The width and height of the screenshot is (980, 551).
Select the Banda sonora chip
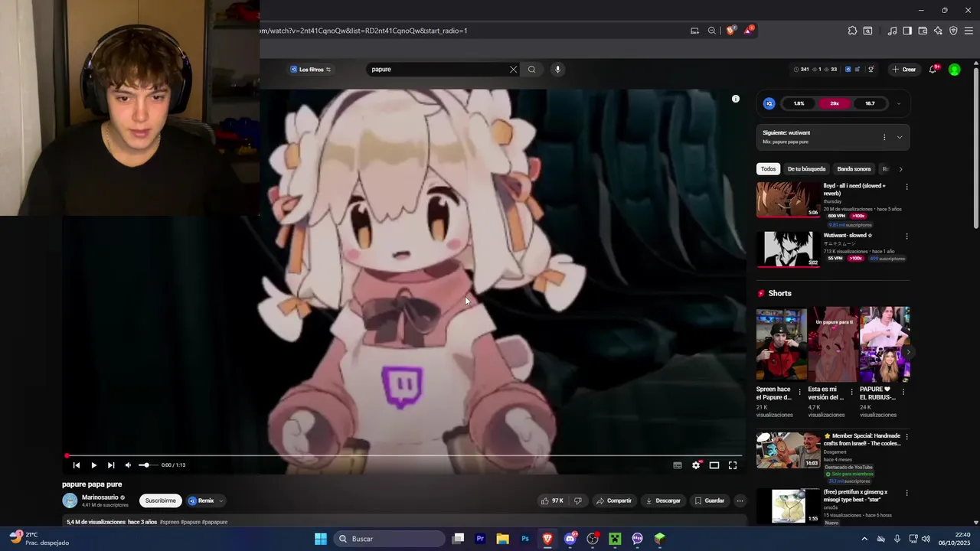click(x=854, y=169)
